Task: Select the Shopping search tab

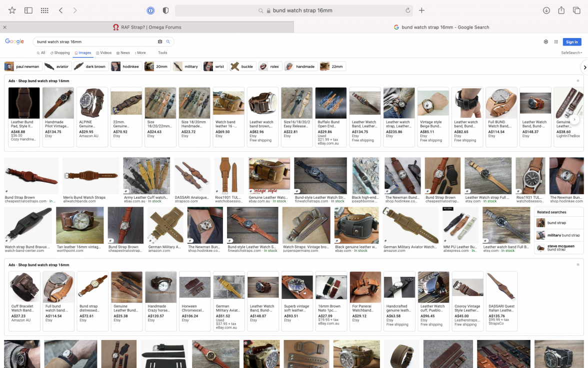Action: pos(59,53)
